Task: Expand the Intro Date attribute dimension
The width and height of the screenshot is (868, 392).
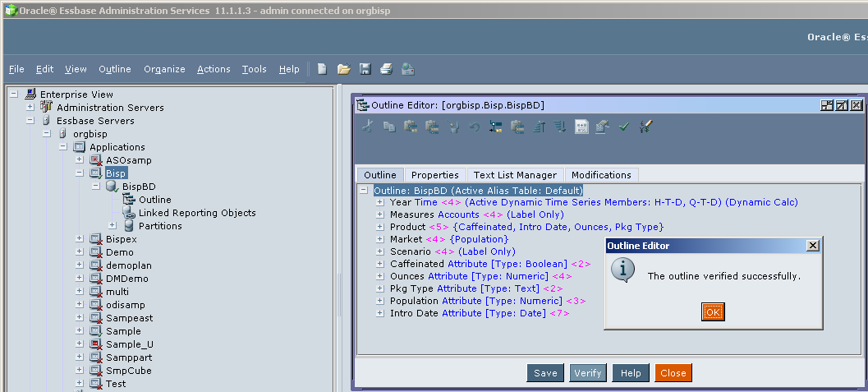Action: pyautogui.click(x=379, y=313)
